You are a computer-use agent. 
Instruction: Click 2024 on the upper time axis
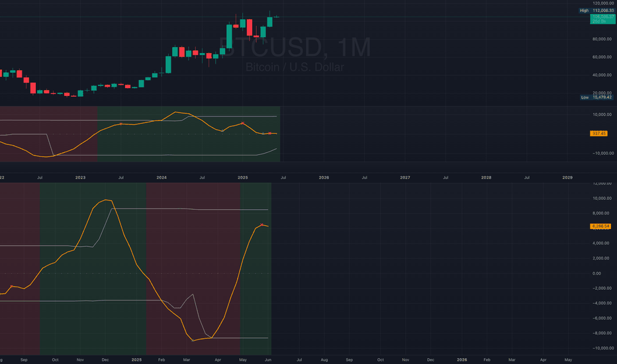click(162, 177)
